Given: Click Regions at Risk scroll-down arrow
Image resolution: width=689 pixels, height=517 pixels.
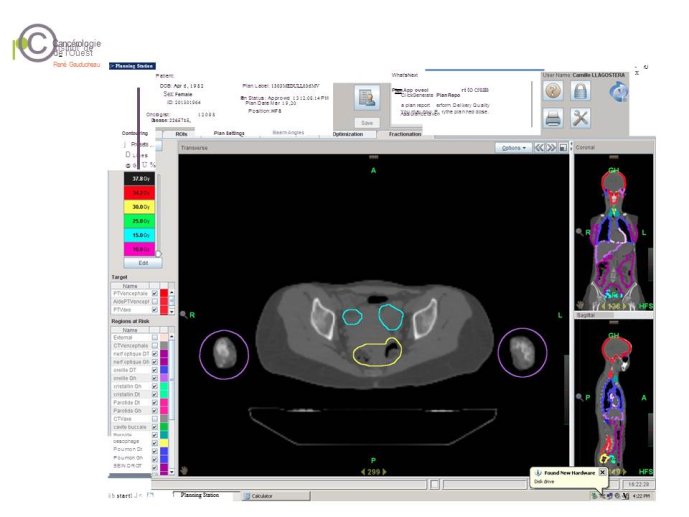Looking at the screenshot, I should pyautogui.click(x=172, y=471).
